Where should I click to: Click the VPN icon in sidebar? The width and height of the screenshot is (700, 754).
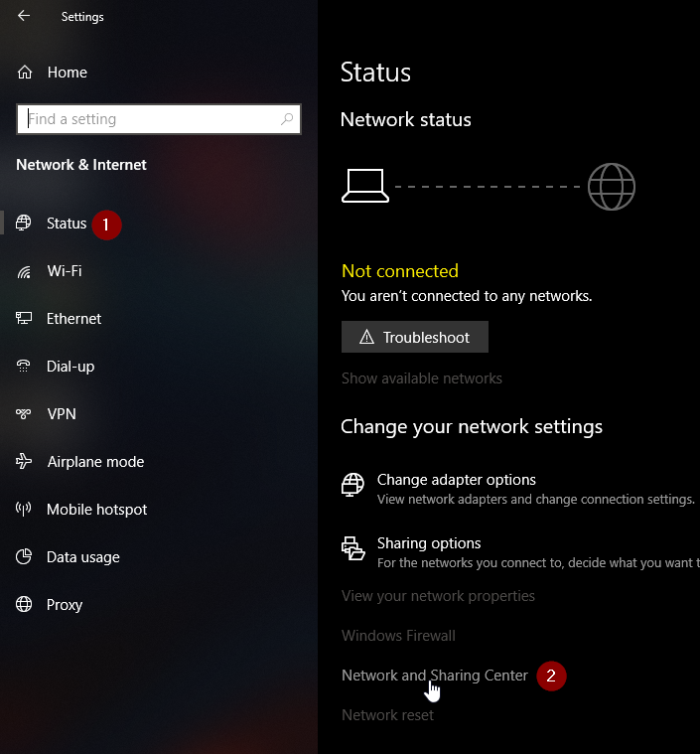click(x=23, y=413)
